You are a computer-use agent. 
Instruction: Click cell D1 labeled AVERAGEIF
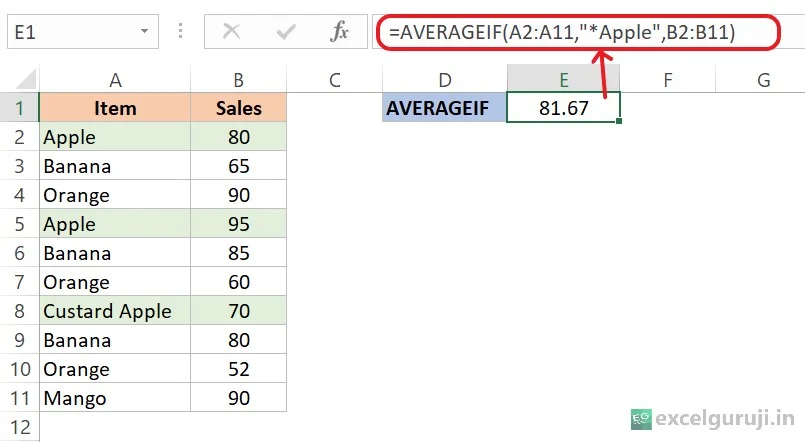point(445,107)
